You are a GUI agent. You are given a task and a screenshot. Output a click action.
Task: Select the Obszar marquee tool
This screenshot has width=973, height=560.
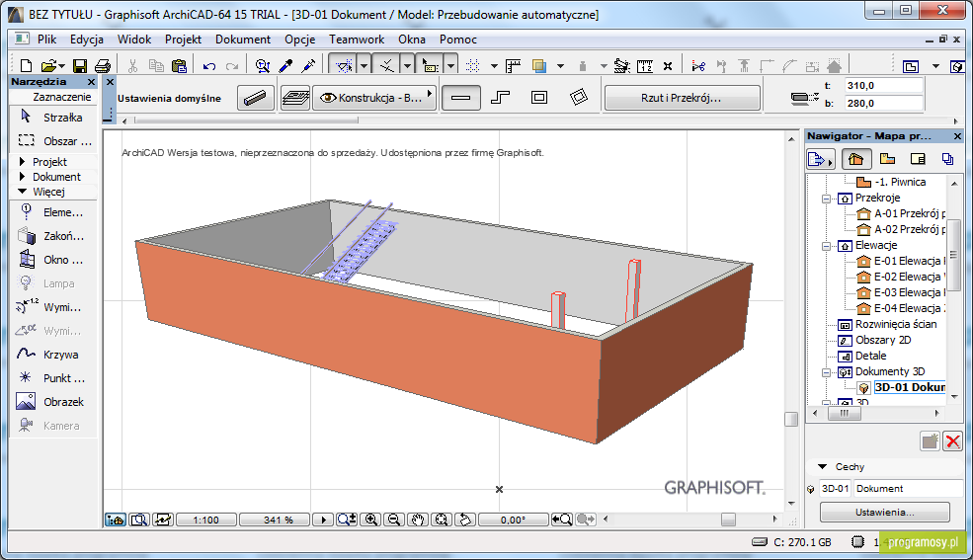53,141
